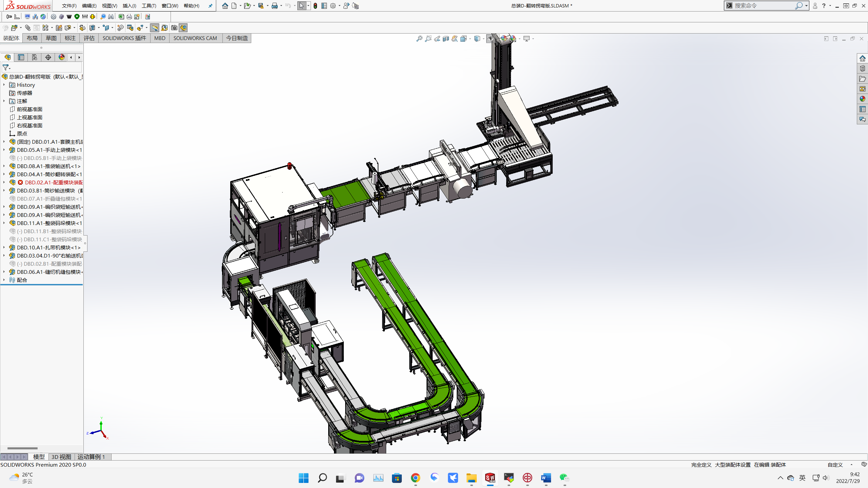Screen dimensions: 868x488
Task: Toggle the Large Assembly Settings button
Action: coord(183,28)
